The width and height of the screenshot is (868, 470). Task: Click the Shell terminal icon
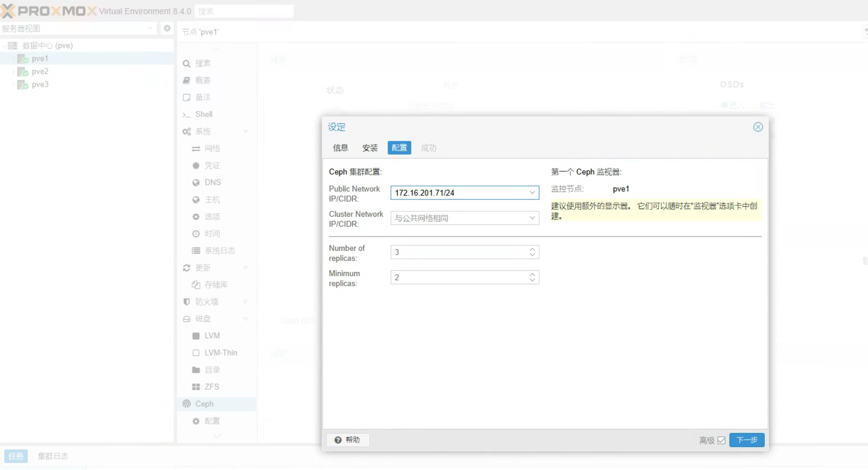186,114
